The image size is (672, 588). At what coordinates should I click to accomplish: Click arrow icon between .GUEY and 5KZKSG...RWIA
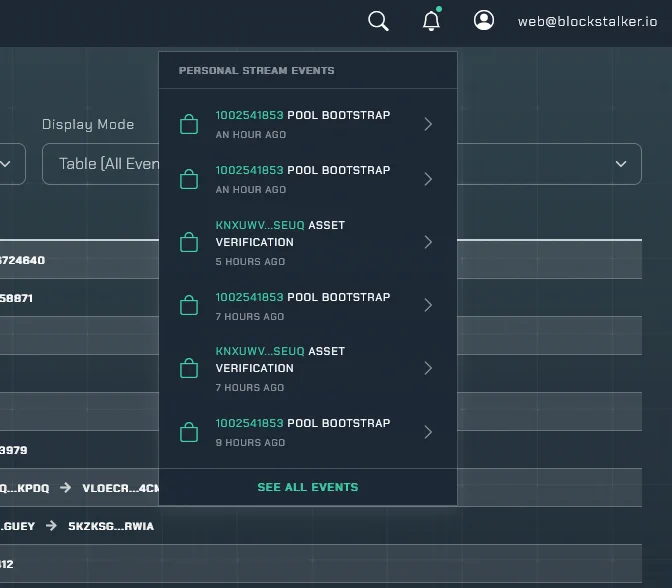51,525
